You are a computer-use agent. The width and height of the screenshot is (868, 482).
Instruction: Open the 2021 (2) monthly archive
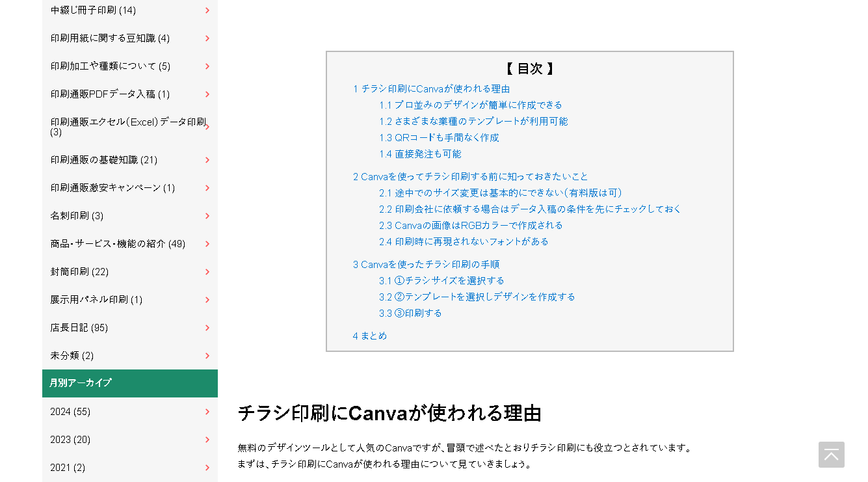[130, 468]
